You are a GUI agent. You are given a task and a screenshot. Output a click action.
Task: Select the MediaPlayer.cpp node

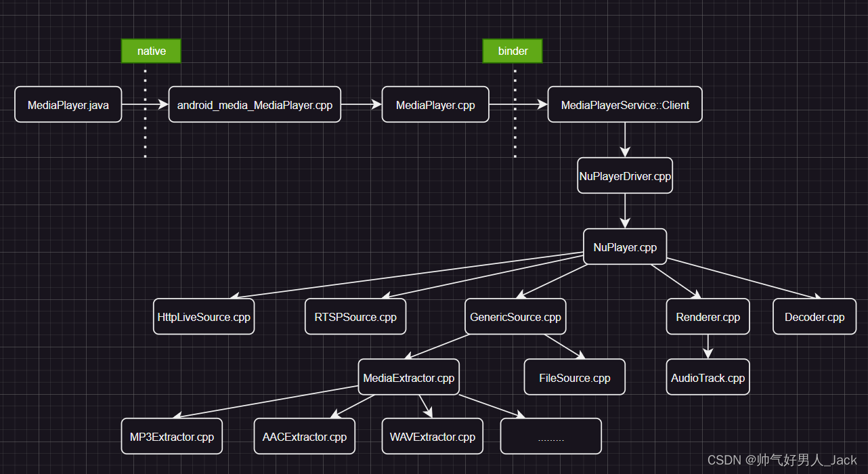(435, 104)
